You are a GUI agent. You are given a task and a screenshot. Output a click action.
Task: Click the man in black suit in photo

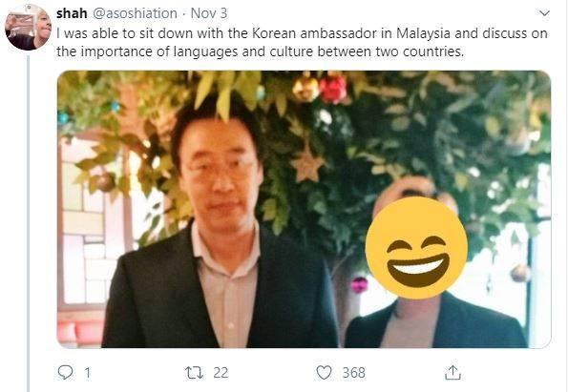[218, 224]
